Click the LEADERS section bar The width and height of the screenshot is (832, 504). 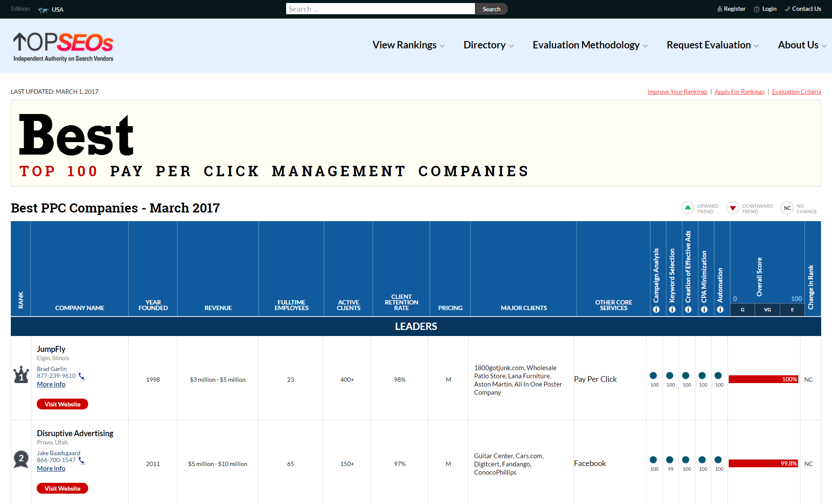coord(416,326)
